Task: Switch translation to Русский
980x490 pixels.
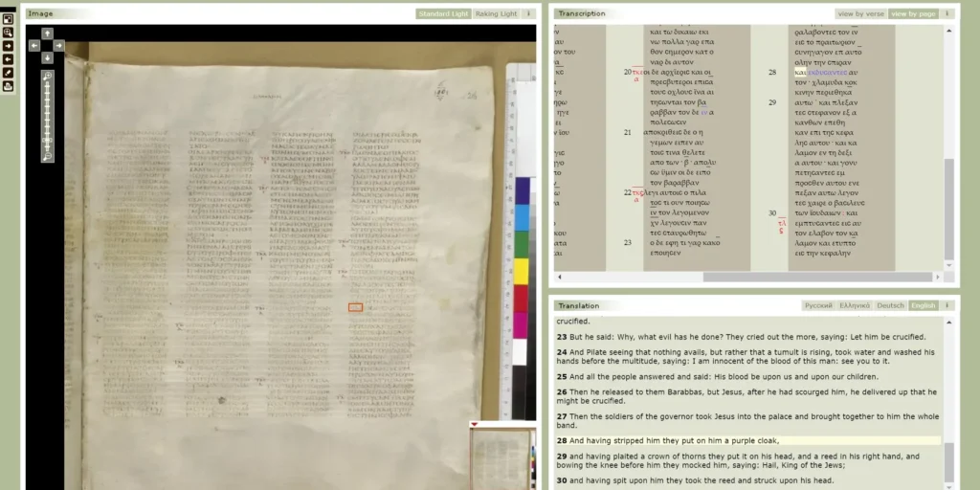Action: click(818, 305)
